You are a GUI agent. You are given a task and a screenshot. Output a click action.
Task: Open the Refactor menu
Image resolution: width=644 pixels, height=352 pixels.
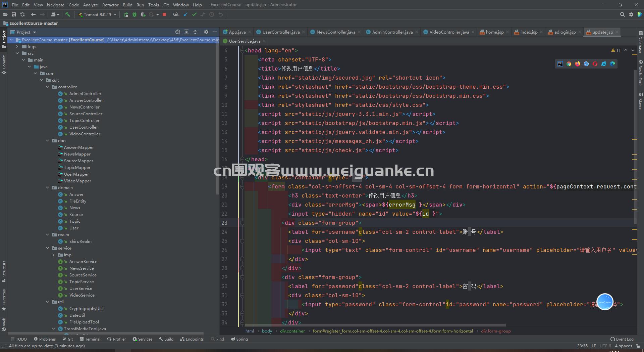click(110, 5)
